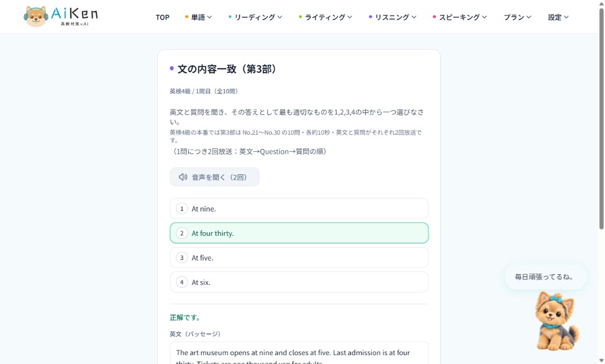
Task: Click the 毎日頑張ってるね。 speech bubble
Action: tap(545, 277)
